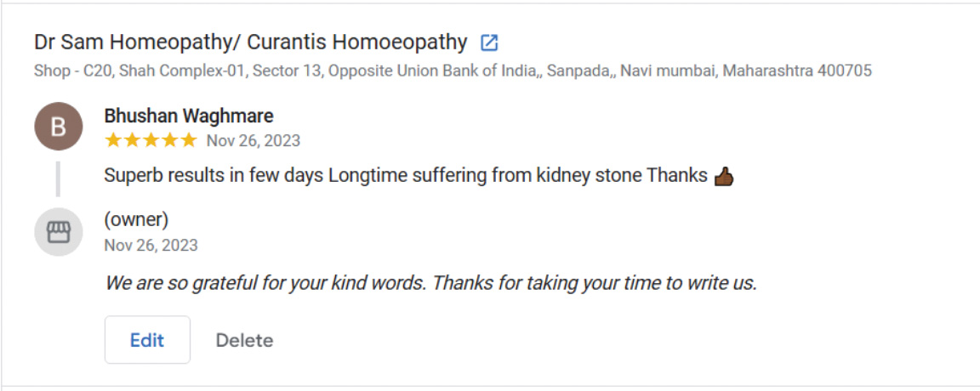Click the thumbs-up emoji in the review
The height and width of the screenshot is (391, 980).
[x=724, y=176]
